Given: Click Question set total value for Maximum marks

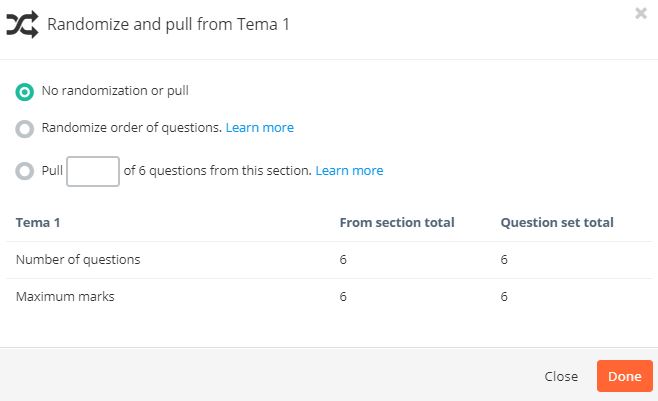Looking at the screenshot, I should point(504,297).
